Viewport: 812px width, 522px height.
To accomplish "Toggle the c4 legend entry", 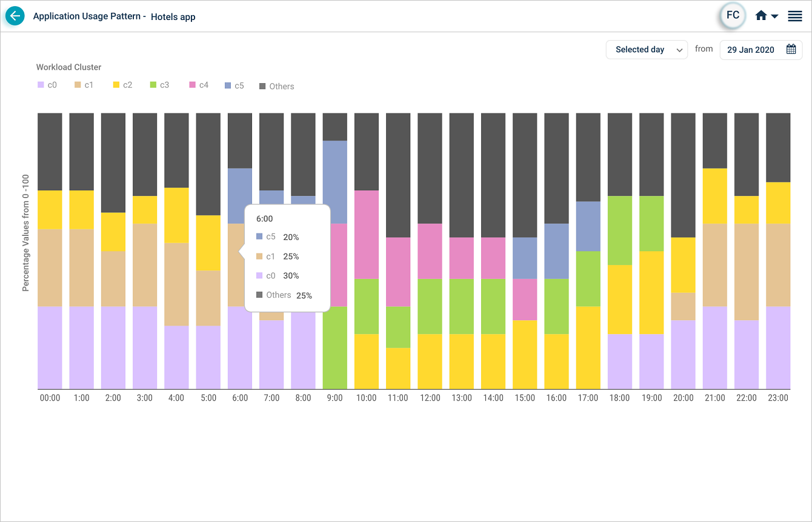I will [198, 85].
